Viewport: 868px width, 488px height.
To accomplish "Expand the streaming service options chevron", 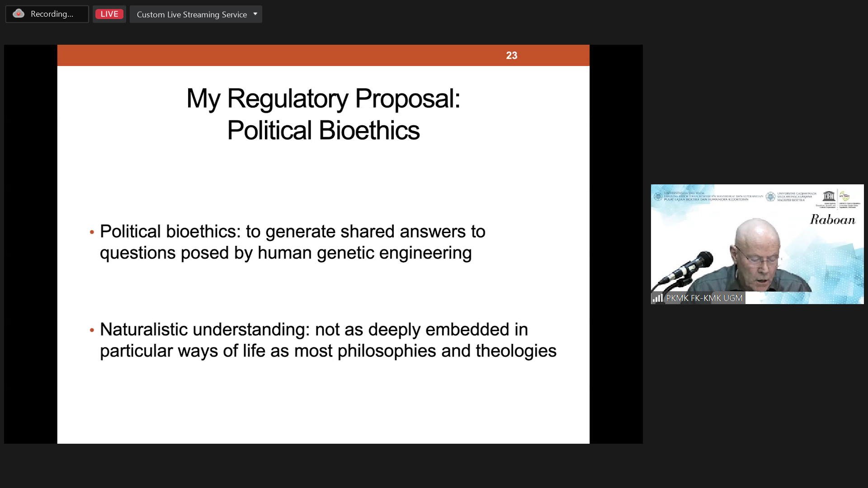I will point(255,14).
